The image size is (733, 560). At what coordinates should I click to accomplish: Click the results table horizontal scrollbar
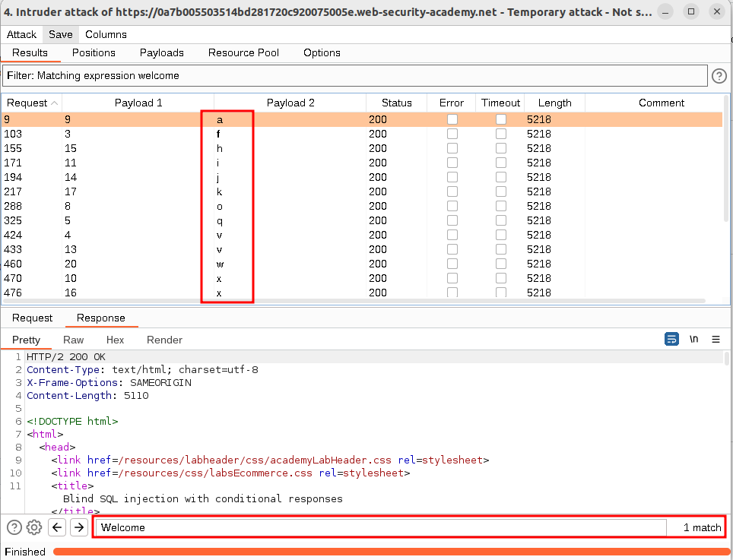click(354, 301)
